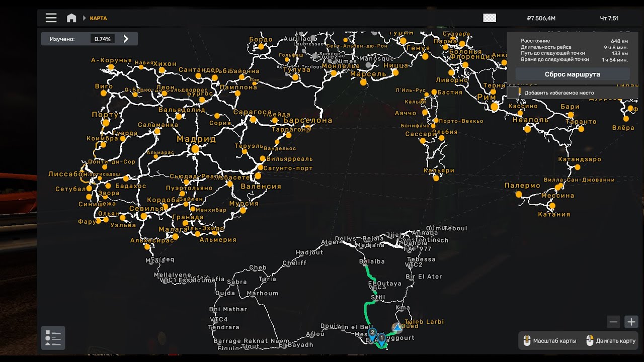Screen dimensions: 644x362
Task: Click the Время до следующей точки row
Action: click(x=574, y=59)
